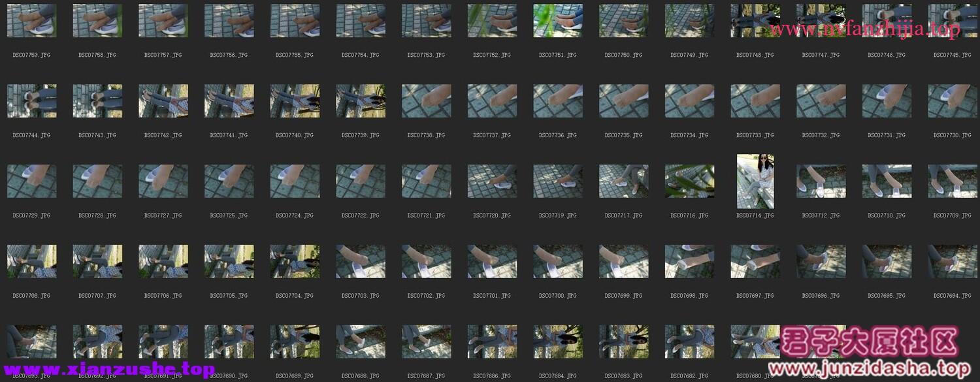Select thumbnail DSC07708.JPG

pos(31,261)
